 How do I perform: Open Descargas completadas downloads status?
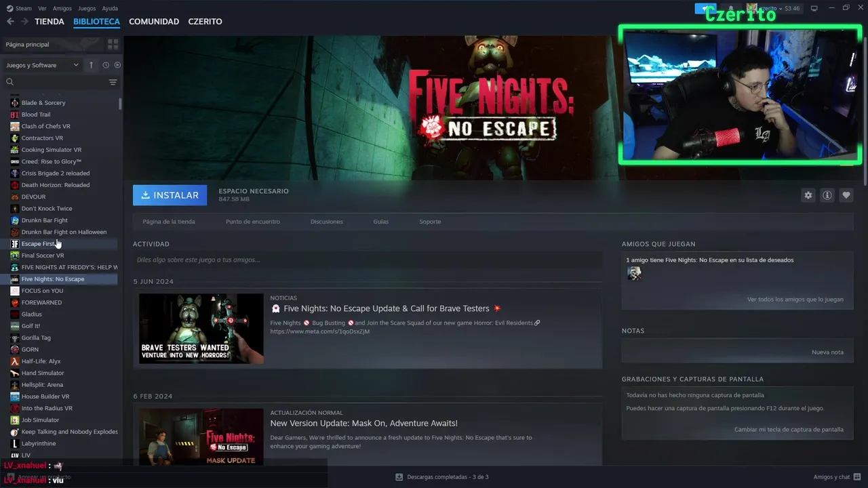pyautogui.click(x=441, y=477)
